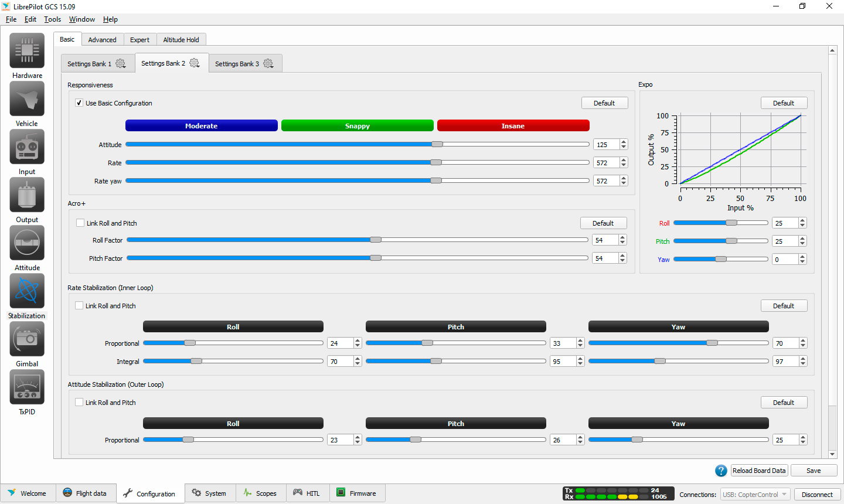844x504 pixels.
Task: Switch to the Flight data workspace
Action: [x=86, y=493]
